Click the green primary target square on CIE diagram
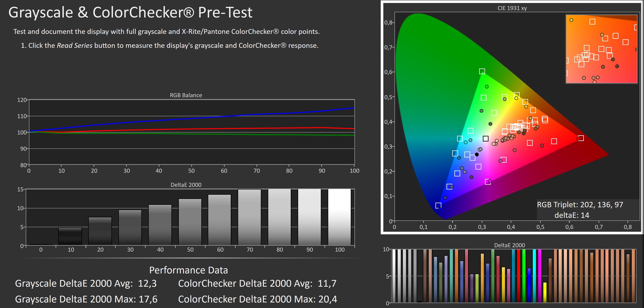The image size is (644, 308). click(482, 71)
